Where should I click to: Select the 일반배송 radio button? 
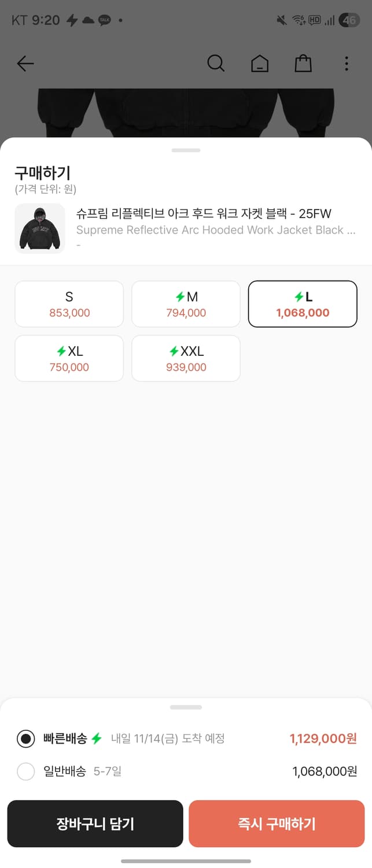(x=26, y=771)
